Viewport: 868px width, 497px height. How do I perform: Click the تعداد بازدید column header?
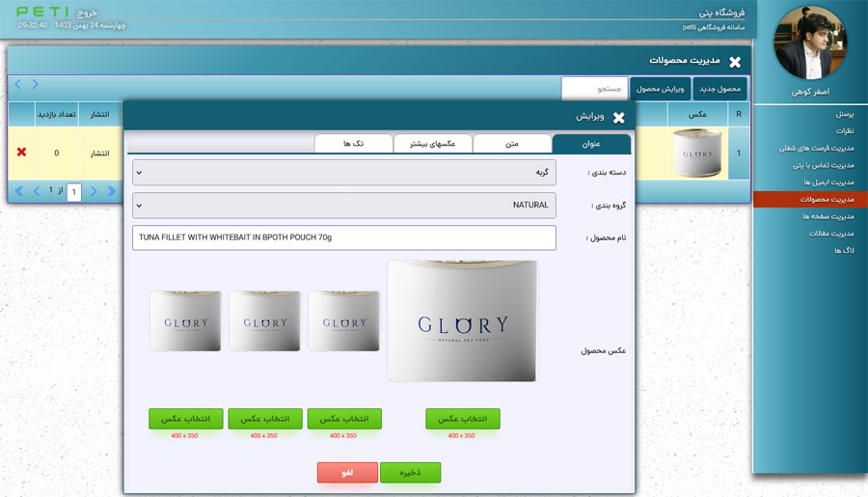tap(57, 114)
